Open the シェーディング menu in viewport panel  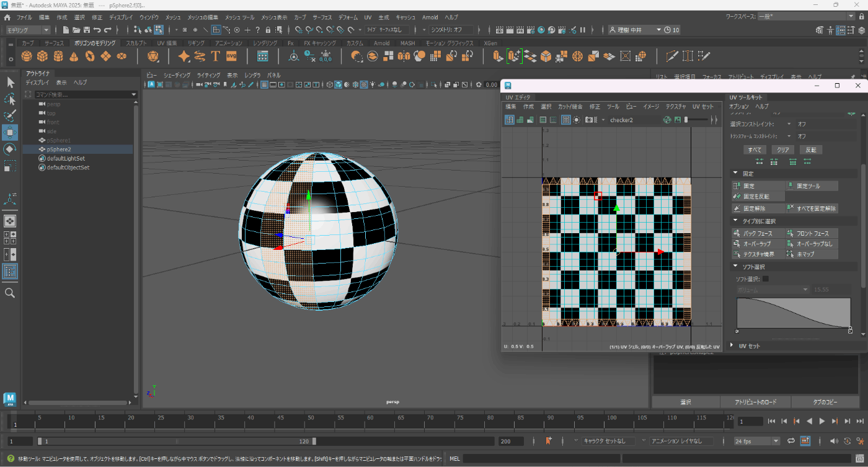click(x=177, y=74)
